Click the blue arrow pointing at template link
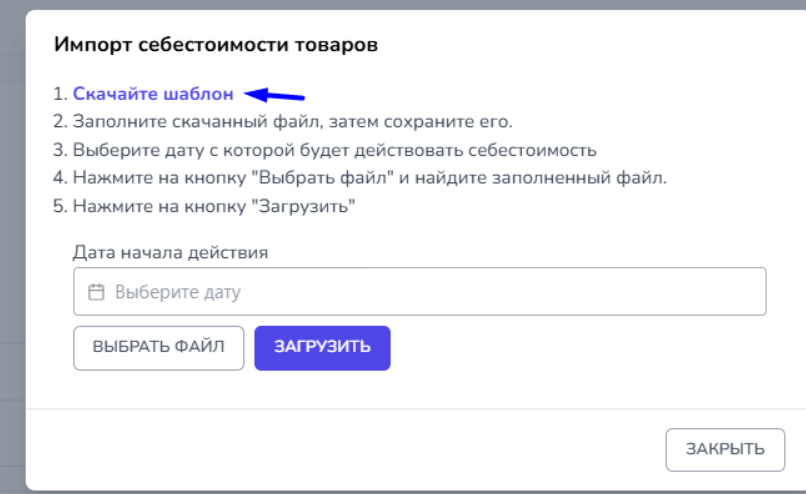Screen dimensions: 806x494 275,96
